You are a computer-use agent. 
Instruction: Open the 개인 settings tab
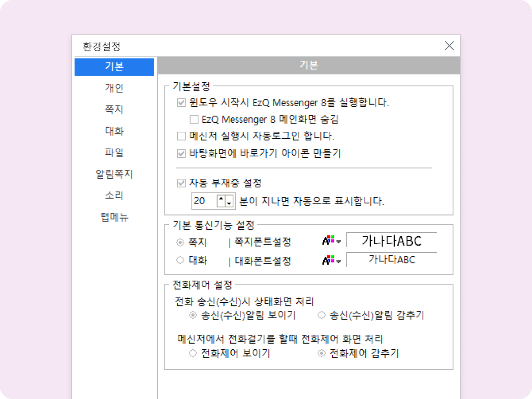114,88
